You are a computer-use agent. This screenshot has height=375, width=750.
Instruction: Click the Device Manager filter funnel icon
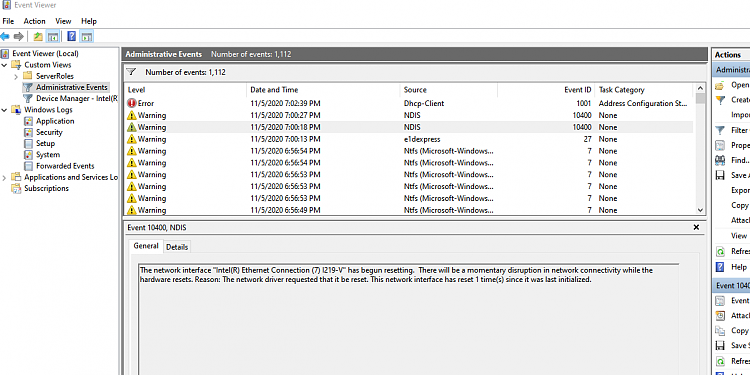28,99
